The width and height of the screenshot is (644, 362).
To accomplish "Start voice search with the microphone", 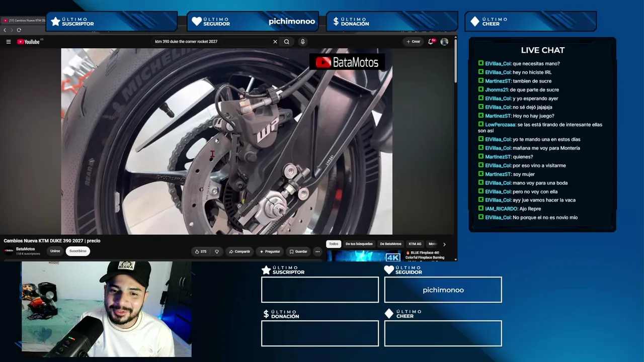I will tap(302, 42).
